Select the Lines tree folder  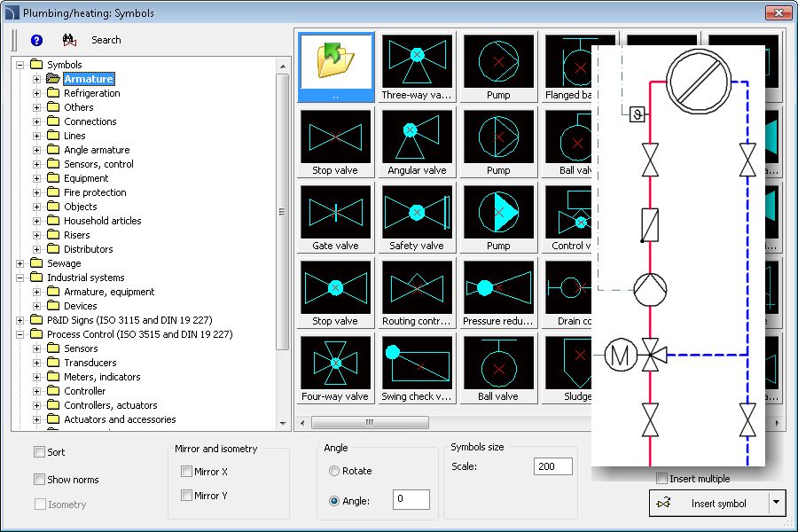pos(74,136)
